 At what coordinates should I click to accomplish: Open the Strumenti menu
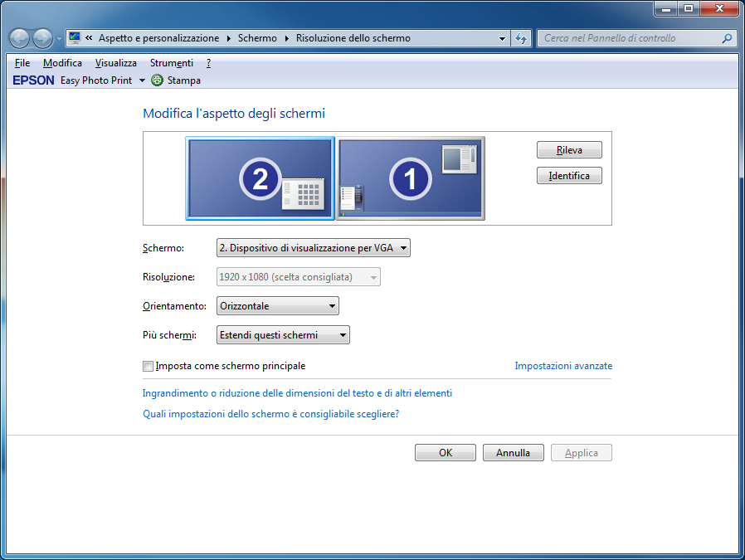click(x=171, y=63)
